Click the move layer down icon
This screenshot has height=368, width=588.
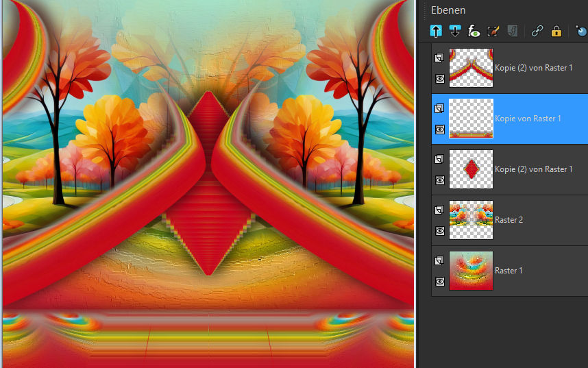[455, 31]
